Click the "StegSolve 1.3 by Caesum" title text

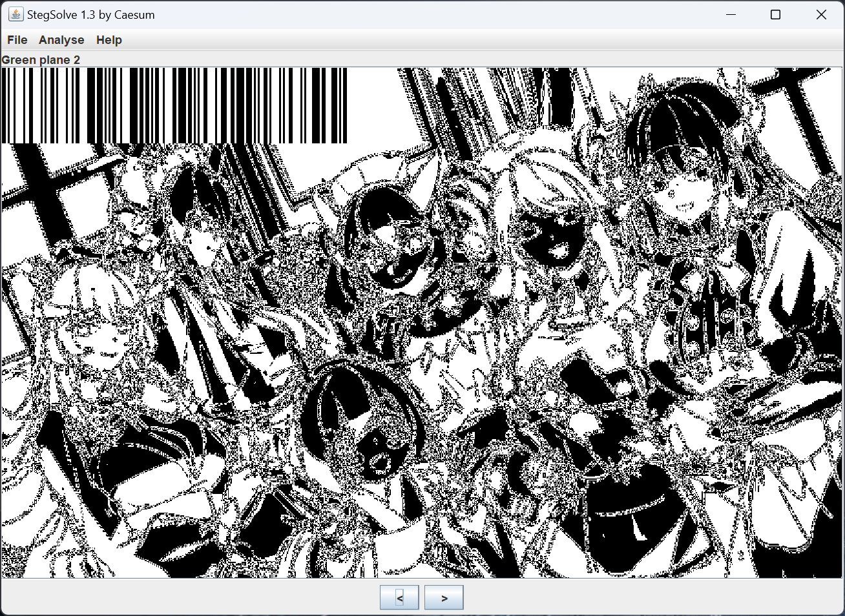[x=90, y=15]
